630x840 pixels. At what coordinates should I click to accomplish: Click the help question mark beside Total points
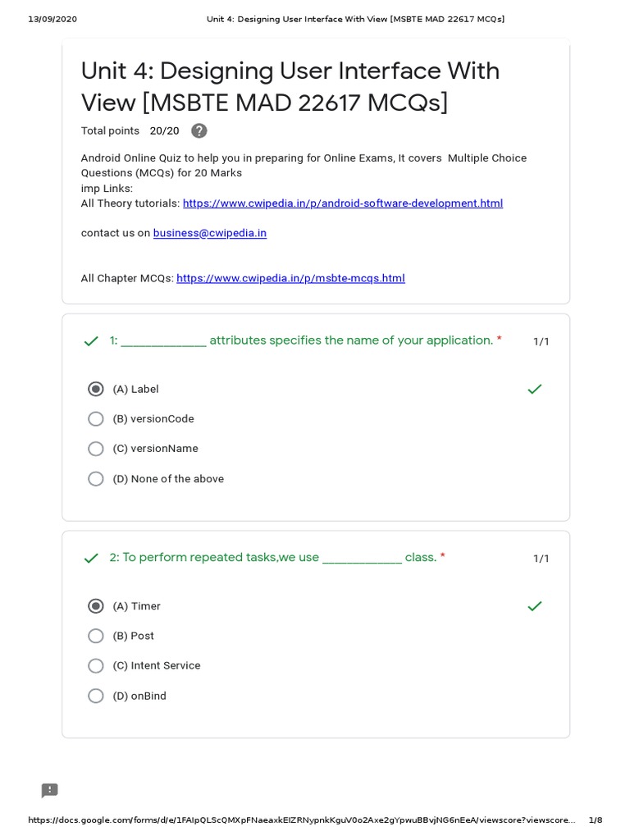coord(199,131)
